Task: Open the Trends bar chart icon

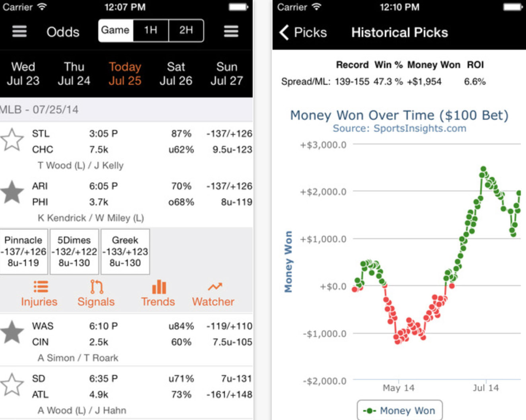Action: 159,287
